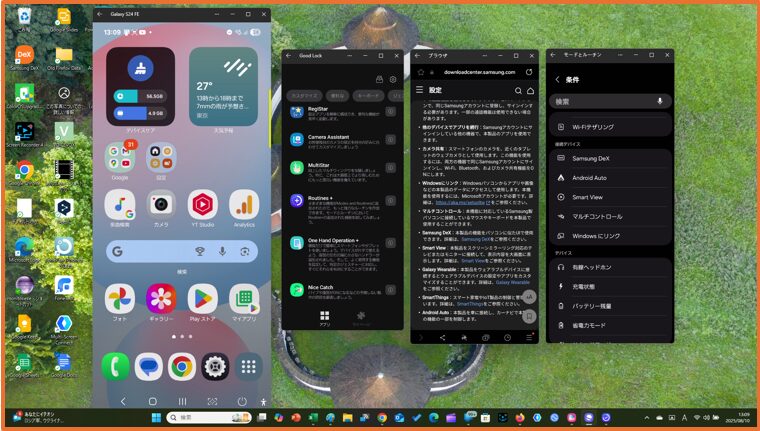Open the My Apps icon

244,299
